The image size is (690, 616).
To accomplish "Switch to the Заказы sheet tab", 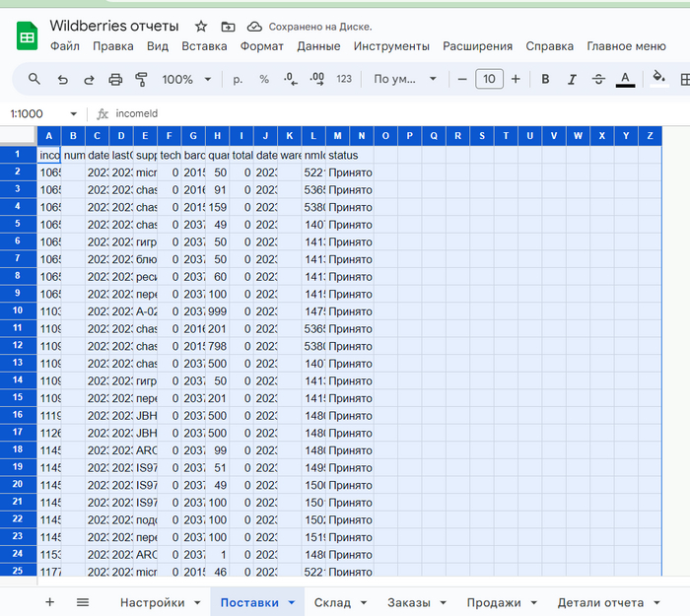I will [x=407, y=602].
